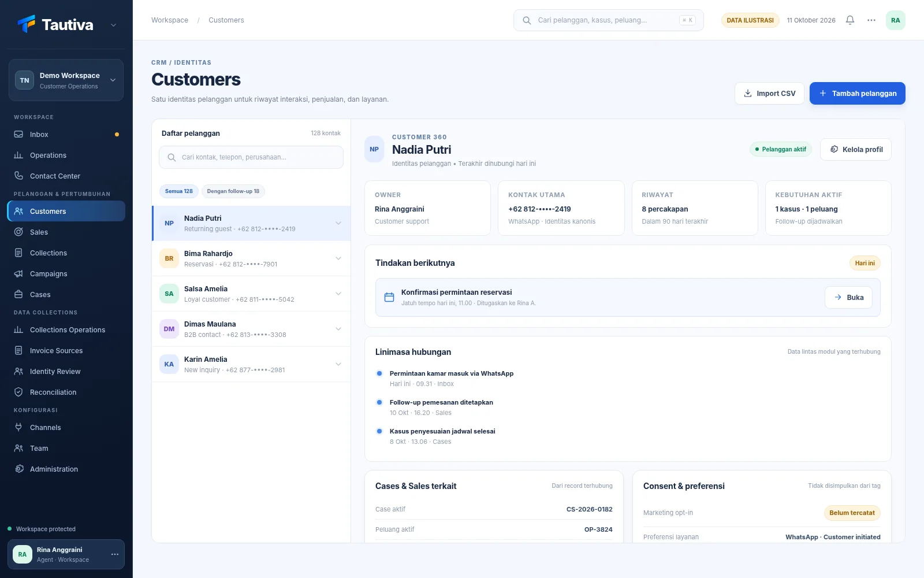Viewport: 924px width, 578px height.
Task: Click opportunity number OP-3824
Action: (x=598, y=529)
